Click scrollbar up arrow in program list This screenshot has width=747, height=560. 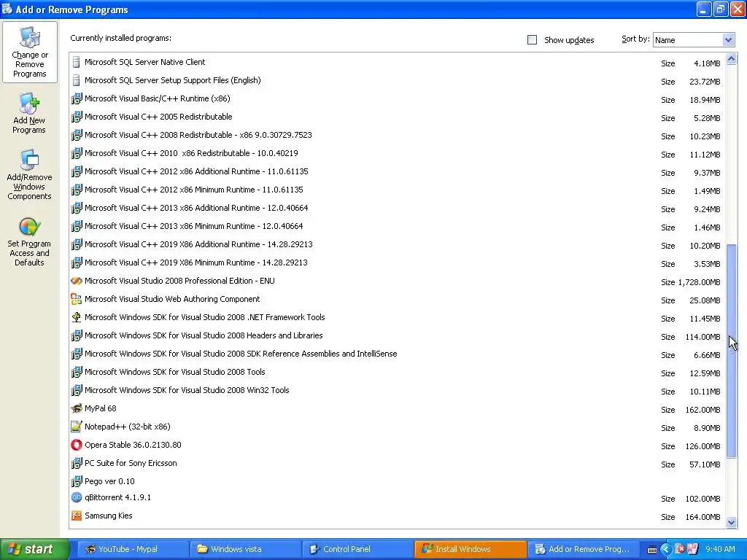pyautogui.click(x=731, y=59)
